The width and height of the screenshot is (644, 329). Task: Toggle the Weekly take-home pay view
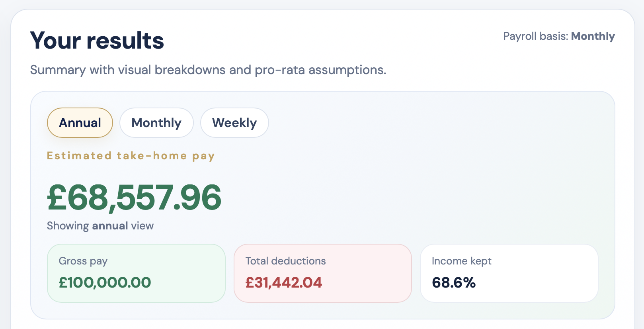click(x=234, y=123)
